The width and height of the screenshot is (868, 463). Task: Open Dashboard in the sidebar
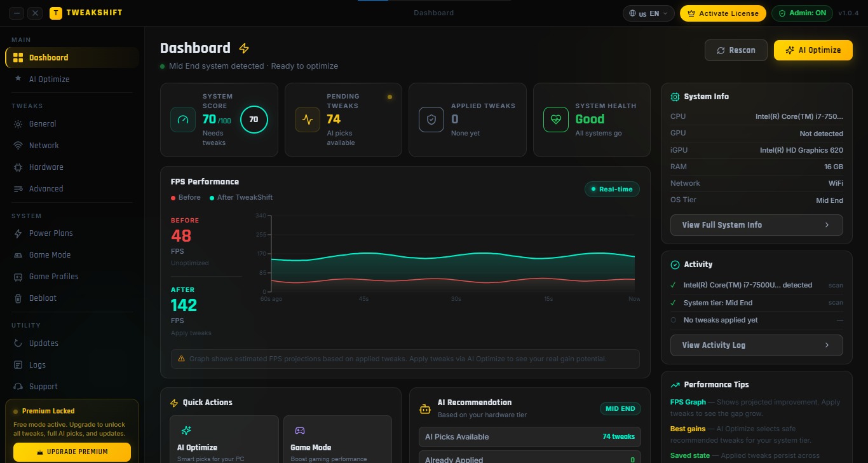coord(72,57)
